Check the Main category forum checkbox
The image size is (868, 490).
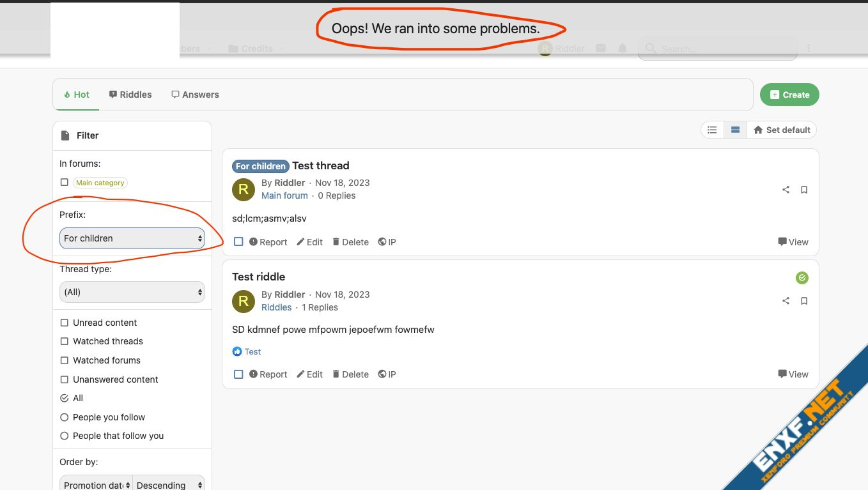click(64, 183)
